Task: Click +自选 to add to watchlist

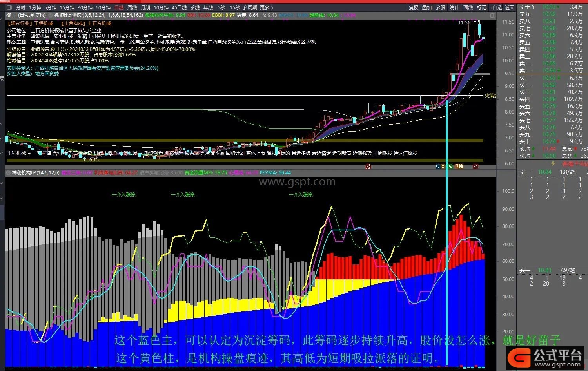Action: [495, 7]
